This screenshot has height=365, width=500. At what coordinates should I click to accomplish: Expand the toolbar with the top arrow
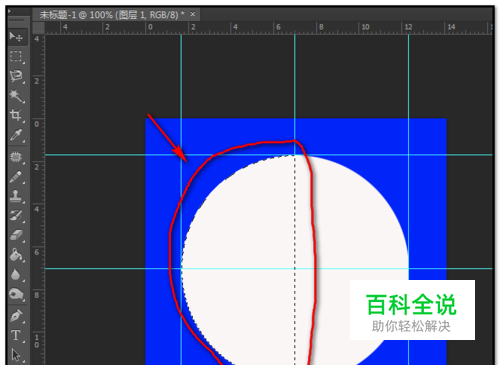click(x=9, y=11)
